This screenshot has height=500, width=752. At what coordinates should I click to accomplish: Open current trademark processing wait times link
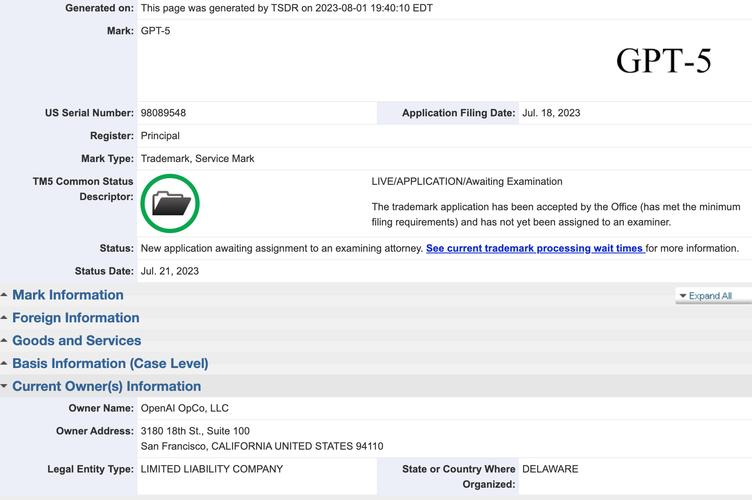click(x=535, y=248)
